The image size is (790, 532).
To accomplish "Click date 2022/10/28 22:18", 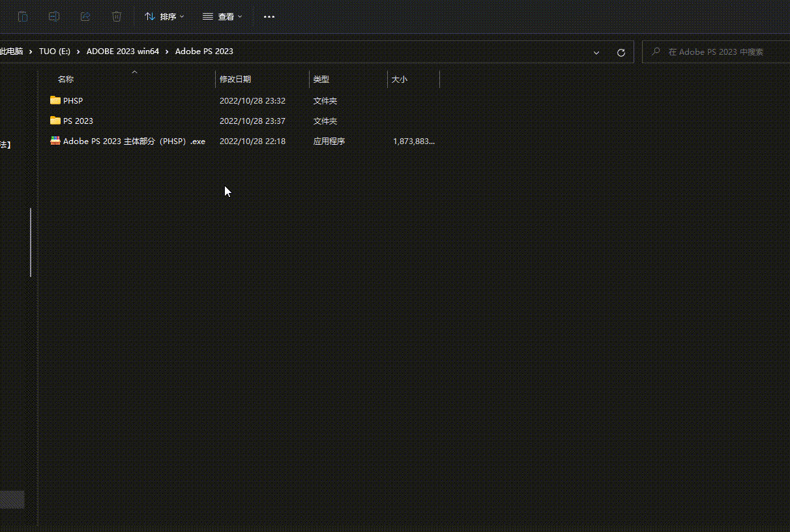I will tap(252, 141).
